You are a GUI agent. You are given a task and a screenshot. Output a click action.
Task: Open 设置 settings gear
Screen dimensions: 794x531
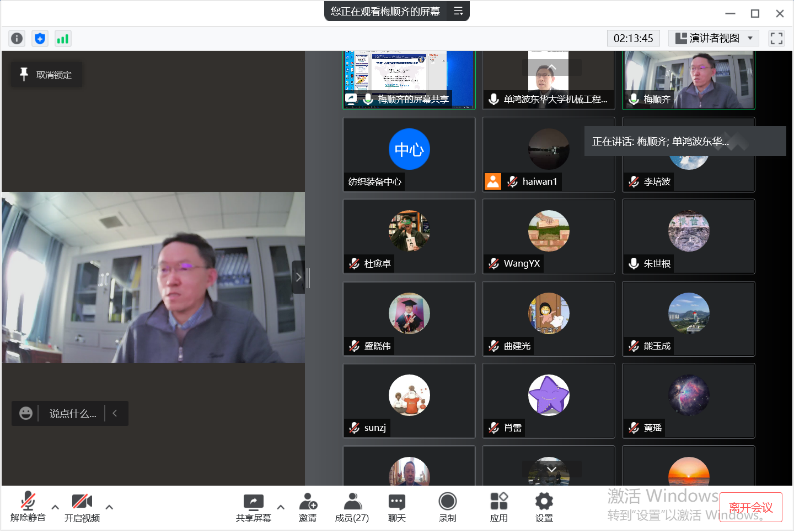pos(544,505)
